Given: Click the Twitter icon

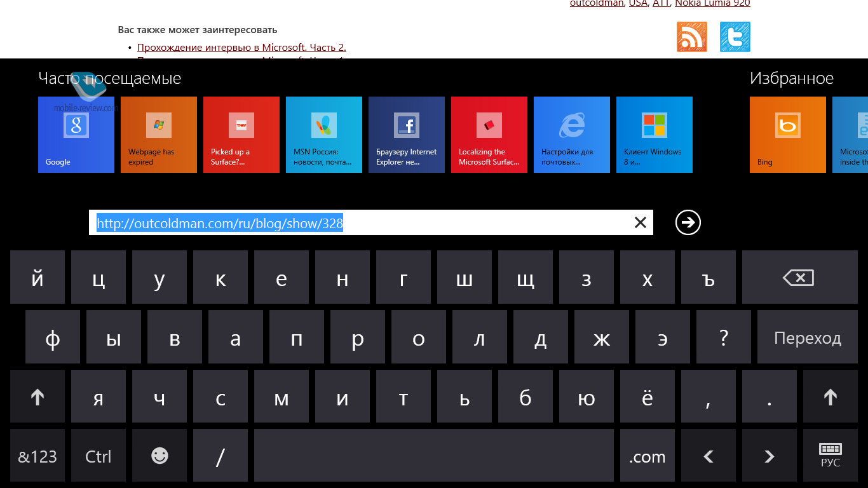Looking at the screenshot, I should 735,37.
